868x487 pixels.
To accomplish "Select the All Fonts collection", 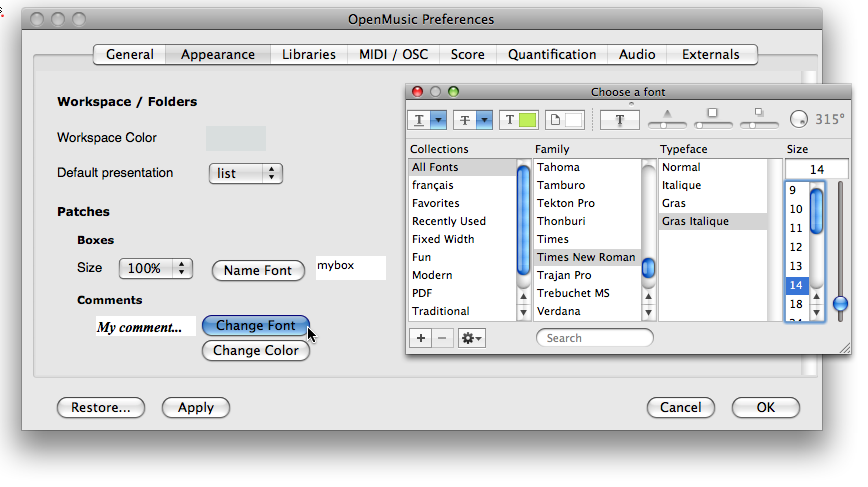I will click(x=463, y=167).
